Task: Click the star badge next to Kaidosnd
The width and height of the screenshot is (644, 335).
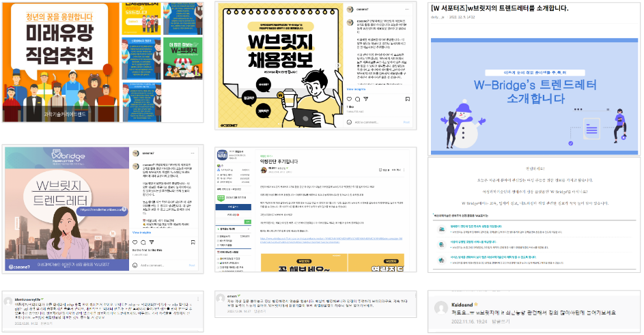Action: tap(477, 304)
